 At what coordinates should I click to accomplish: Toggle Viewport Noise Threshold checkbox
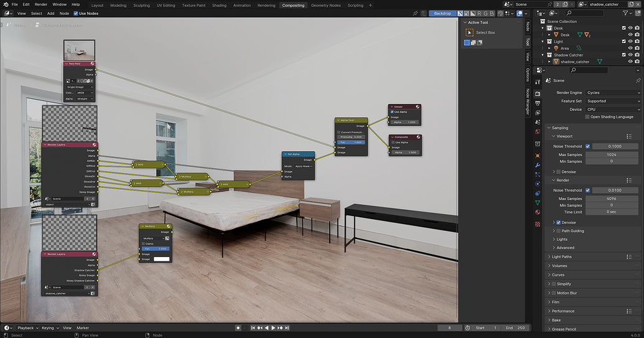[x=588, y=146]
